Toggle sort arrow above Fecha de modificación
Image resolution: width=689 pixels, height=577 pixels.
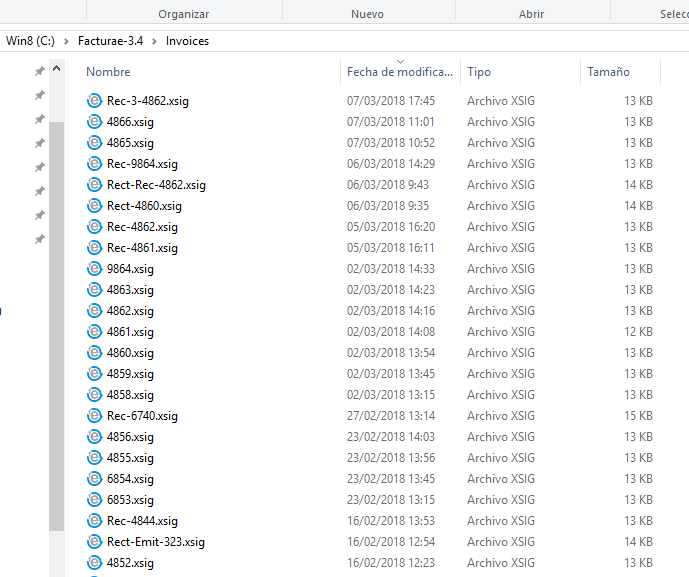pyautogui.click(x=400, y=62)
